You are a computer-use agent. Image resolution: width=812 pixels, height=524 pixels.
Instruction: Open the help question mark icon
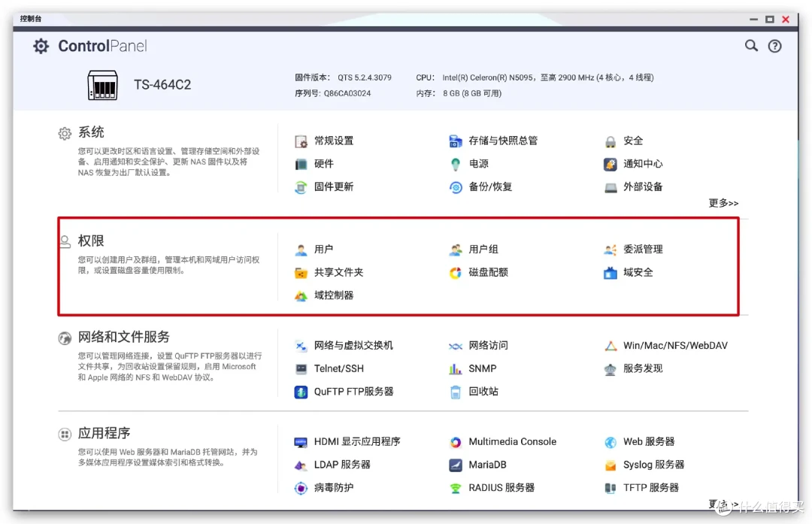[x=774, y=46]
